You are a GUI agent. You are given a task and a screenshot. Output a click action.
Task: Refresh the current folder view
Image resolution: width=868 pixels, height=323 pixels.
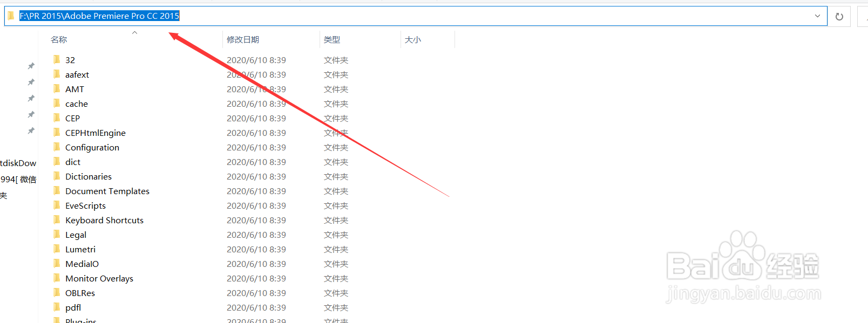839,17
